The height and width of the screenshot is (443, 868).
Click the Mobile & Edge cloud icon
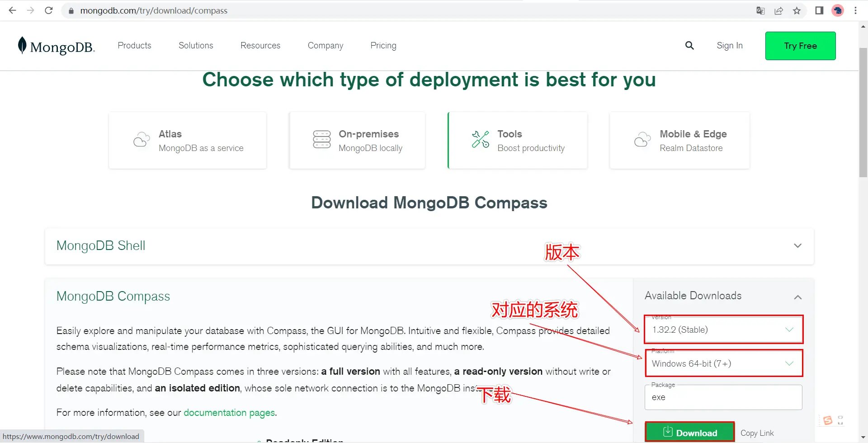tap(642, 140)
